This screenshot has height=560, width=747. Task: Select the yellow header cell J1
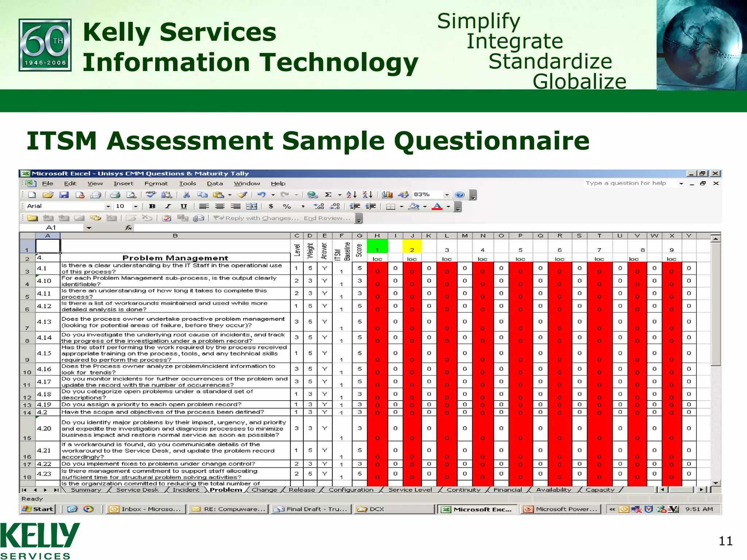(x=412, y=246)
